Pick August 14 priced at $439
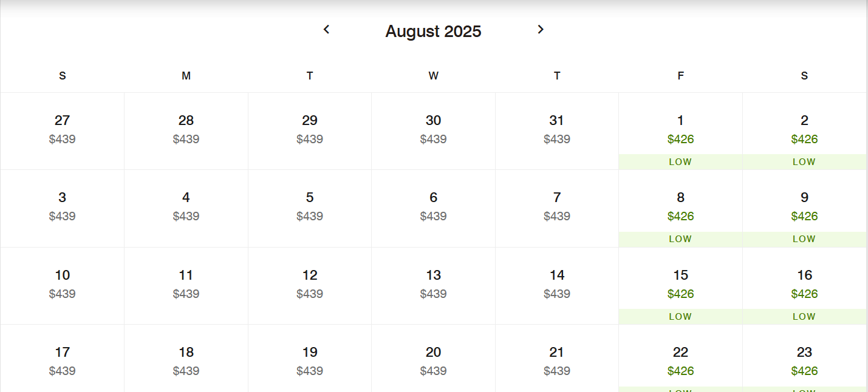This screenshot has height=392, width=868. [557, 286]
